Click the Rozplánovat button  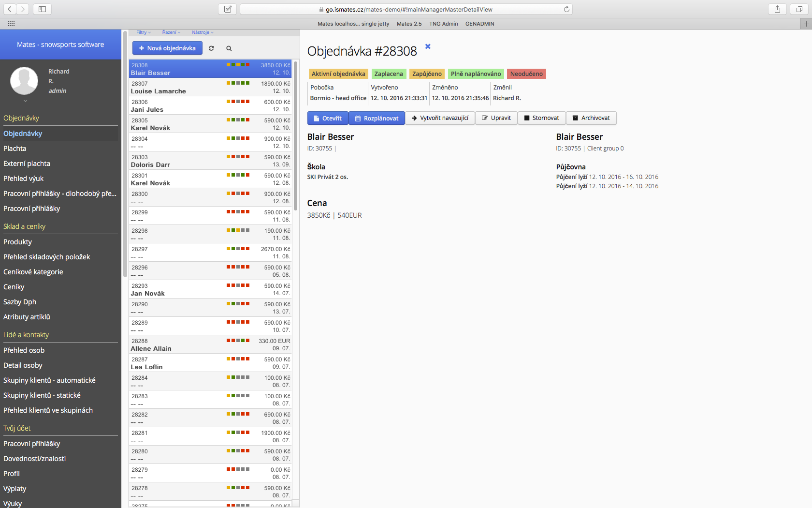point(377,118)
